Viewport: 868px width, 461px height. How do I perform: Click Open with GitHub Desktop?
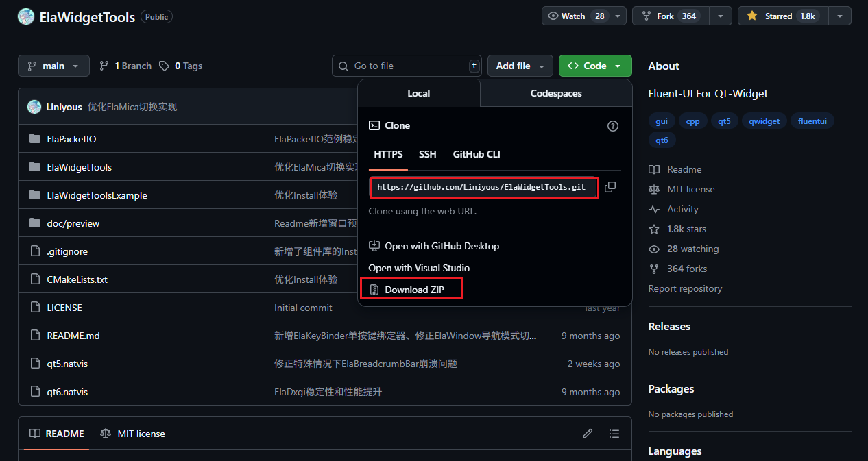pyautogui.click(x=434, y=246)
